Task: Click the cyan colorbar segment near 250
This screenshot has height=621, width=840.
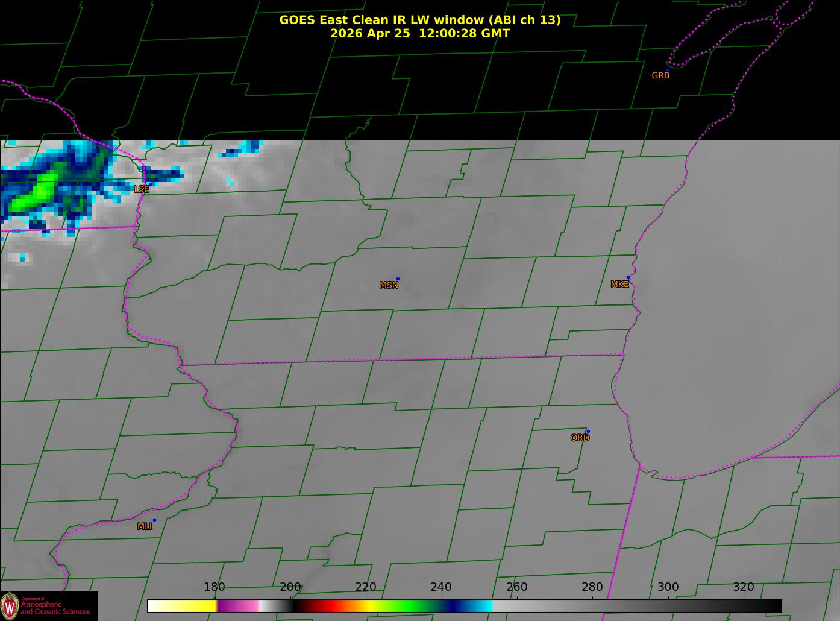Action: pos(482,606)
